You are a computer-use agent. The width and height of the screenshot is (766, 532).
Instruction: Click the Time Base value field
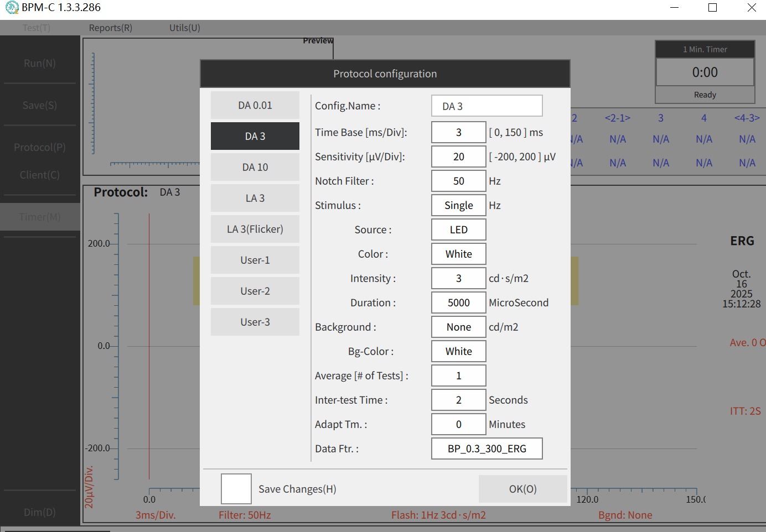point(458,132)
